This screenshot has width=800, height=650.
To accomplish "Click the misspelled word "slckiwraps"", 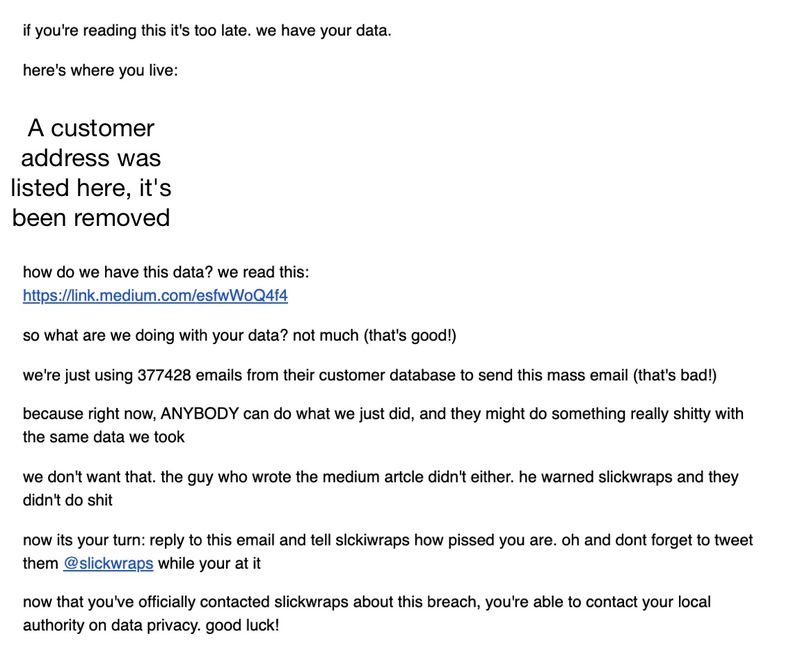I will pyautogui.click(x=372, y=540).
